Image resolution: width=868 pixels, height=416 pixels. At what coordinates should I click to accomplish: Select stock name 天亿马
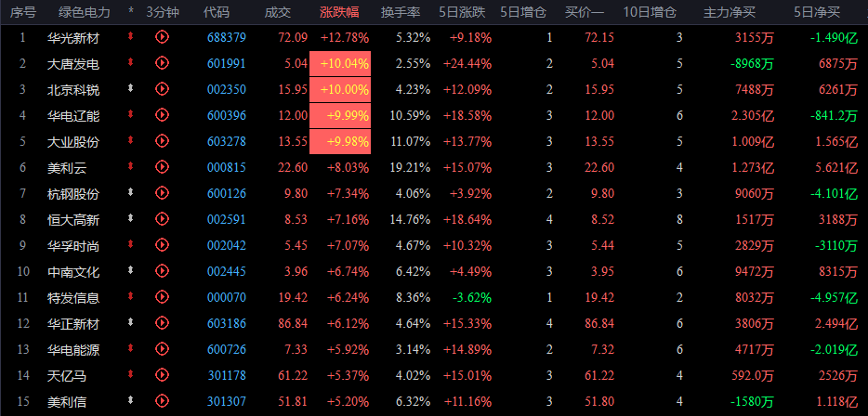tap(67, 376)
